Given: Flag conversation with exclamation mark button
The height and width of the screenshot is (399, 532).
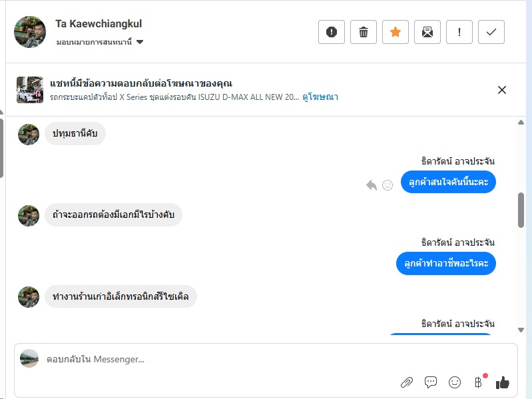Looking at the screenshot, I should coord(459,32).
